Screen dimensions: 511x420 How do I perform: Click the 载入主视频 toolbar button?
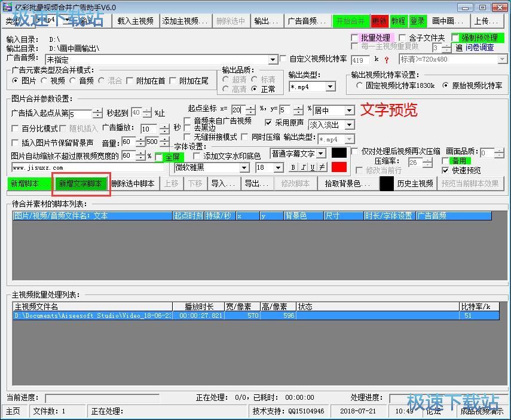[135, 21]
